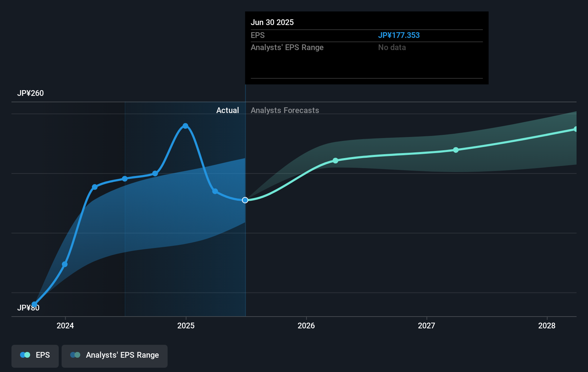Screen dimensions: 588x372
Task: Select the Jun 30 2025 EPS data point
Action: click(245, 200)
